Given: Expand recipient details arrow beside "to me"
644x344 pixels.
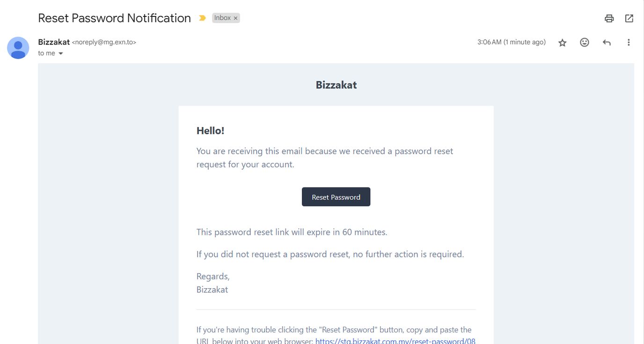Looking at the screenshot, I should tap(61, 53).
